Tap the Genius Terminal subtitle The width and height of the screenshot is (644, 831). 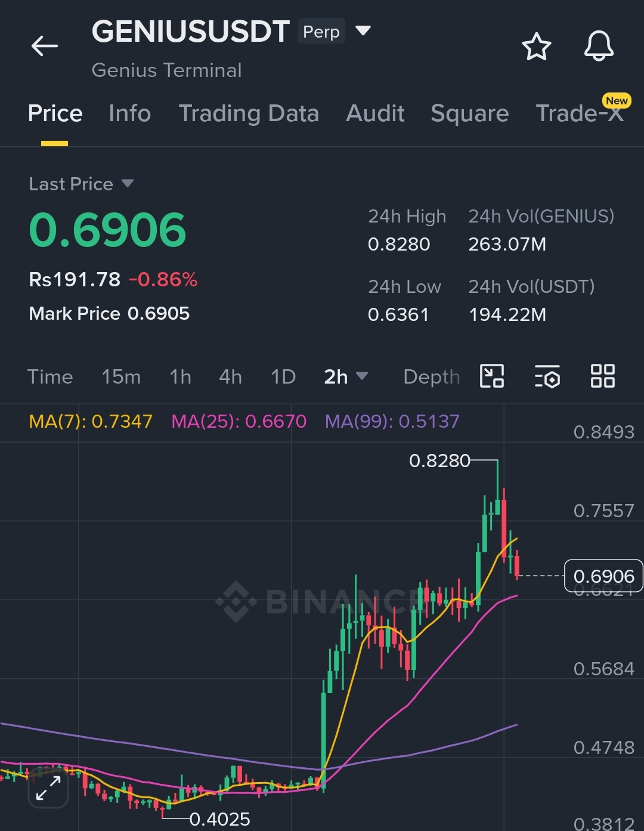point(167,70)
